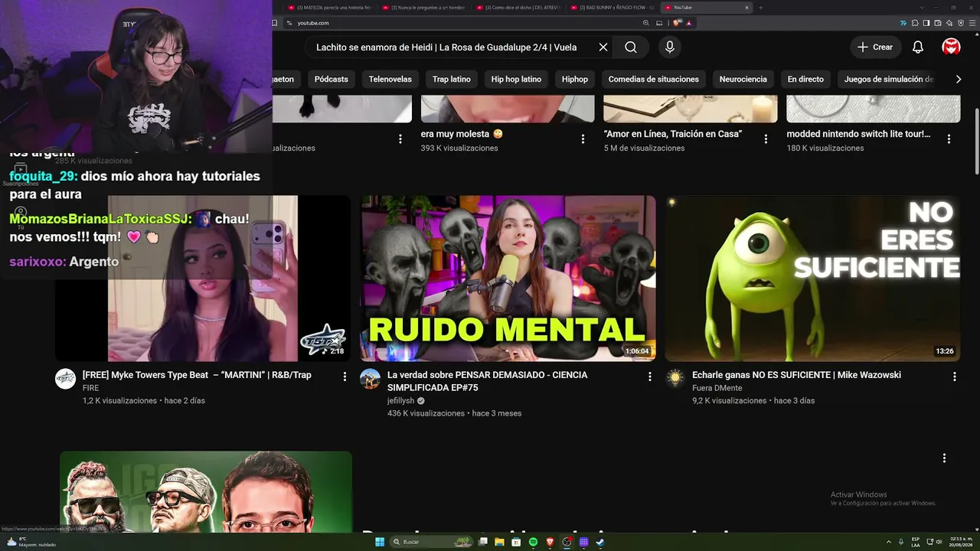Switch to BAD BUNNY x ÑENGO FLOW tab
The height and width of the screenshot is (551, 980).
pos(614,8)
